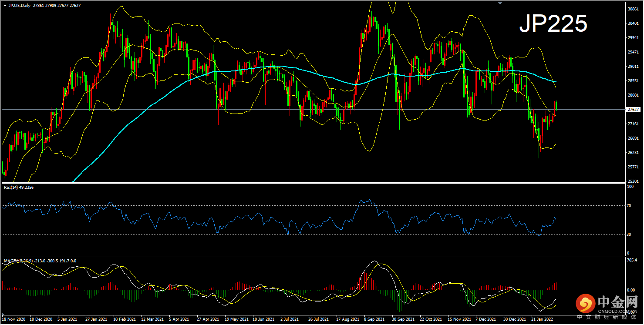Click the RSI scale value 70

tap(628, 205)
